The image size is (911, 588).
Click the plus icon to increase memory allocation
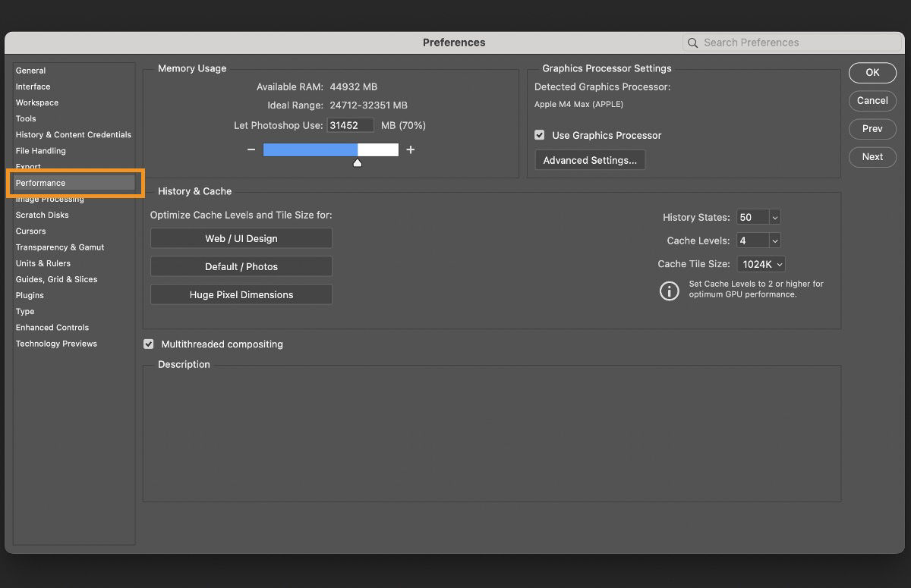click(x=411, y=149)
